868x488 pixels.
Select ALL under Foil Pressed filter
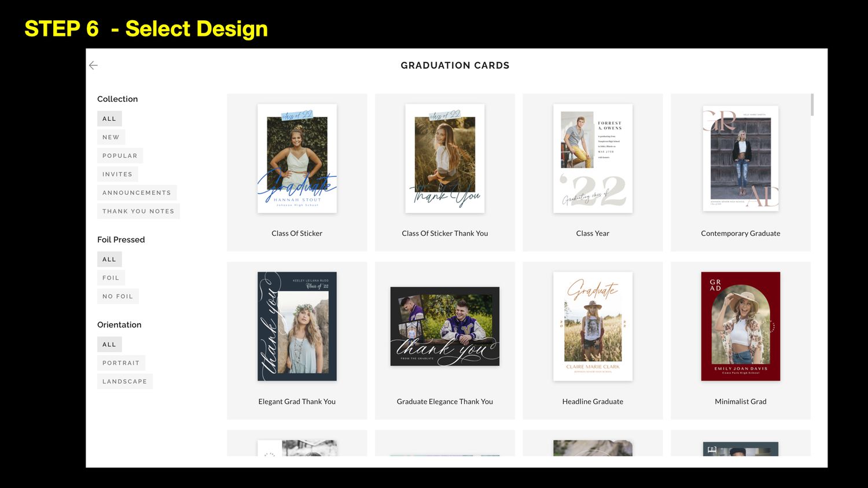click(109, 259)
